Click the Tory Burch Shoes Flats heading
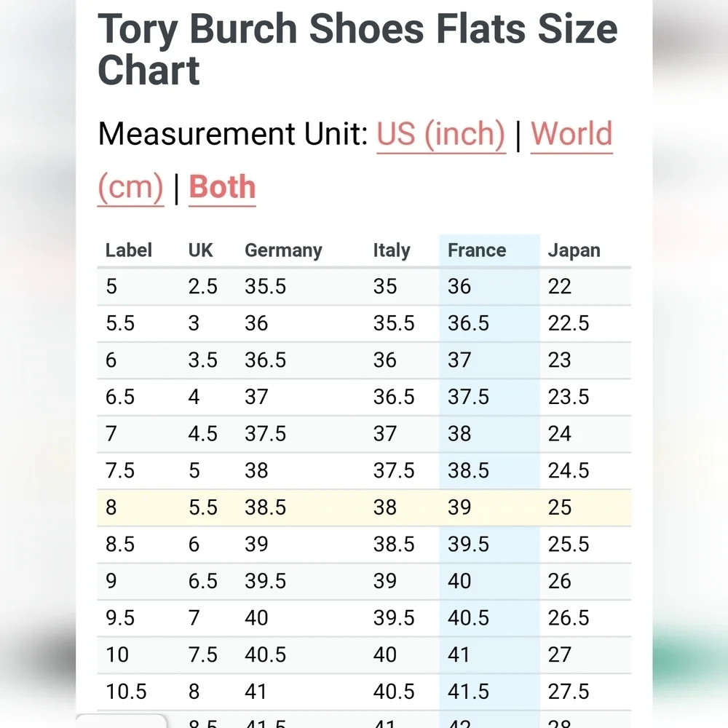 pos(357,50)
